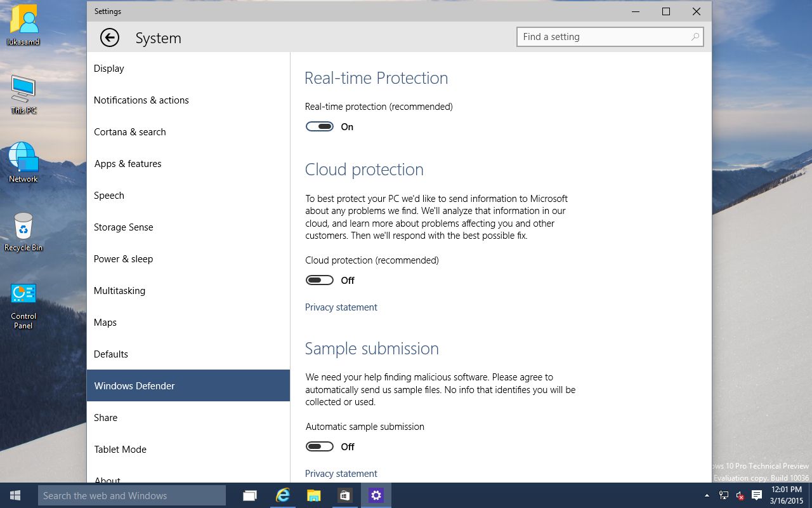Select Display in the sidebar

pos(109,69)
